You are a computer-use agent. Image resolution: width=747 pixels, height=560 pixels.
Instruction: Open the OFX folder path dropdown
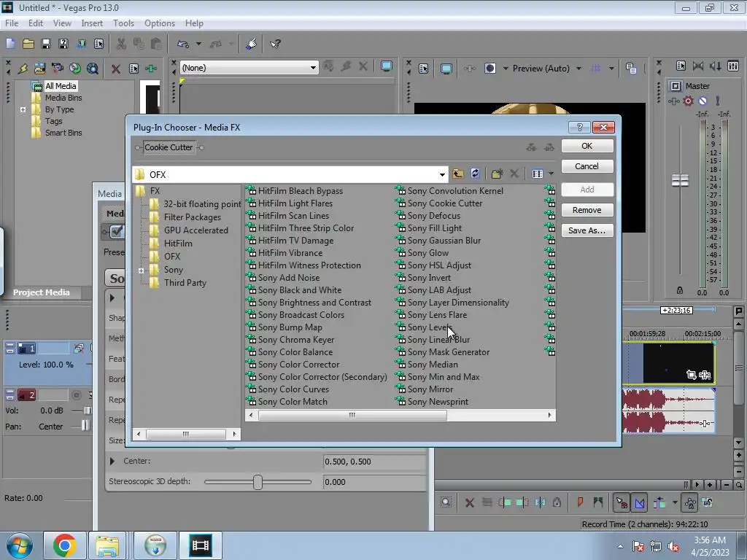click(x=442, y=175)
